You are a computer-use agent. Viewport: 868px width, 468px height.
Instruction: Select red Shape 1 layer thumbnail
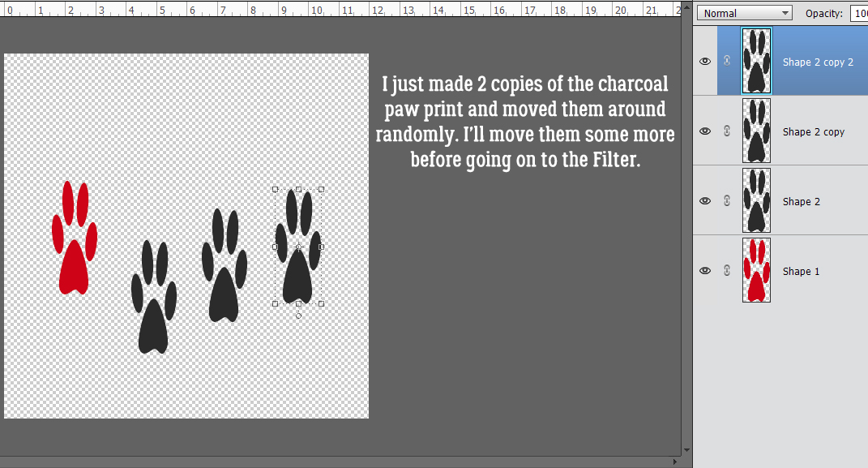756,270
